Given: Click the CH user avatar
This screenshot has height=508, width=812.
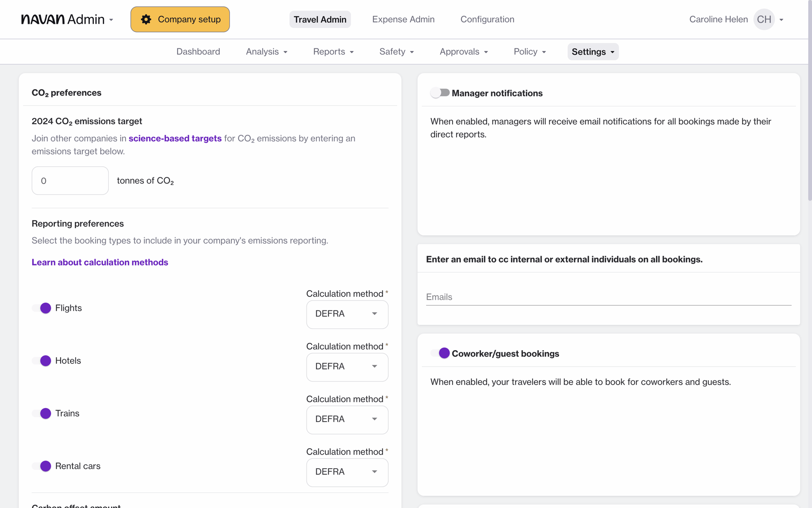Looking at the screenshot, I should [x=764, y=19].
